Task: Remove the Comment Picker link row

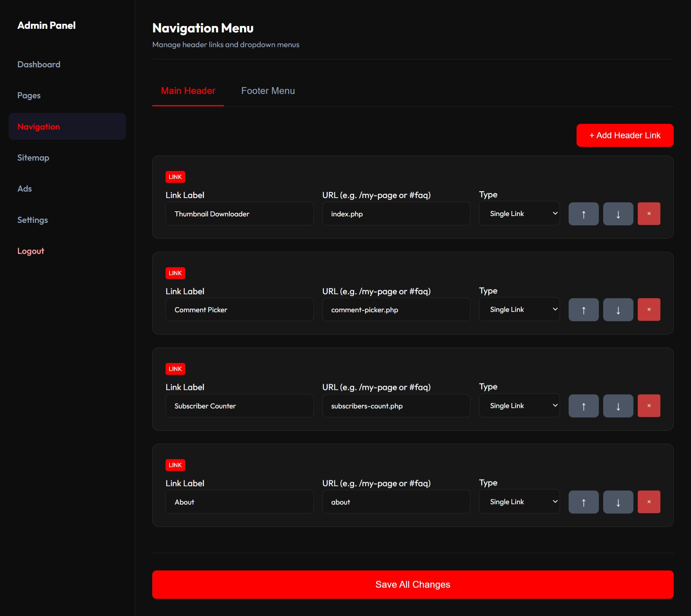Action: pyautogui.click(x=649, y=310)
